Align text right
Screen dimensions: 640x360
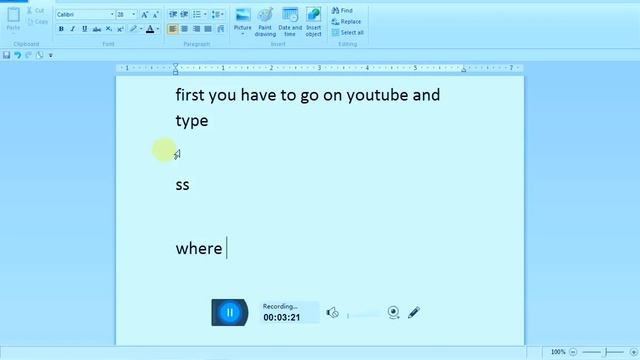[197, 29]
